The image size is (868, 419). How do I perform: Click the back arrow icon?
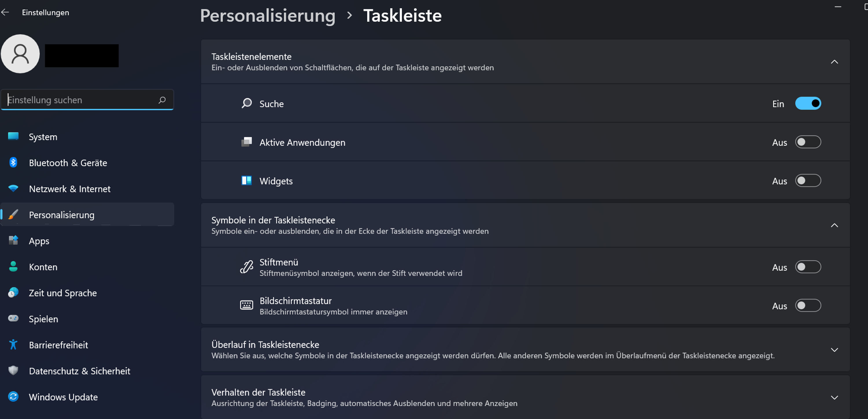click(x=5, y=12)
